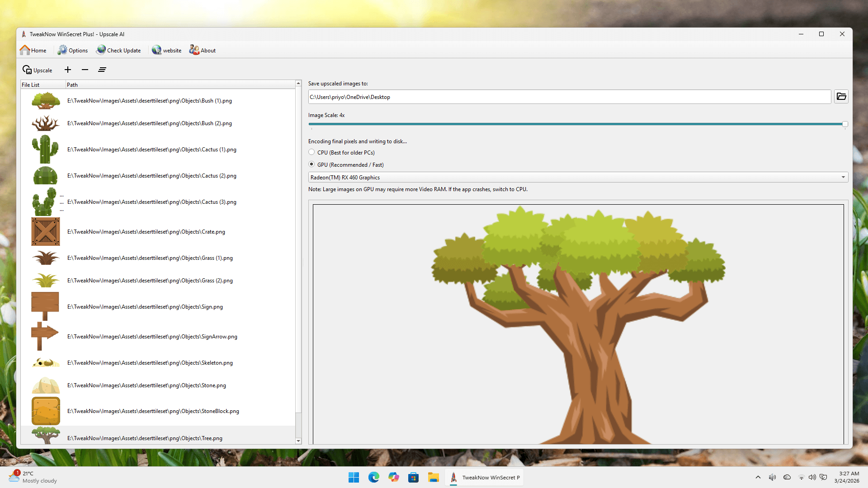The image size is (868, 488).
Task: Add images with the plus icon
Action: click(x=68, y=70)
